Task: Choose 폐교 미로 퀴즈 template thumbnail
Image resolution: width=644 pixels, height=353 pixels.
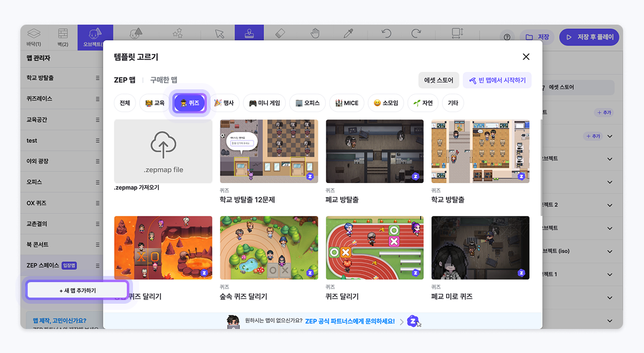Action: pyautogui.click(x=480, y=248)
